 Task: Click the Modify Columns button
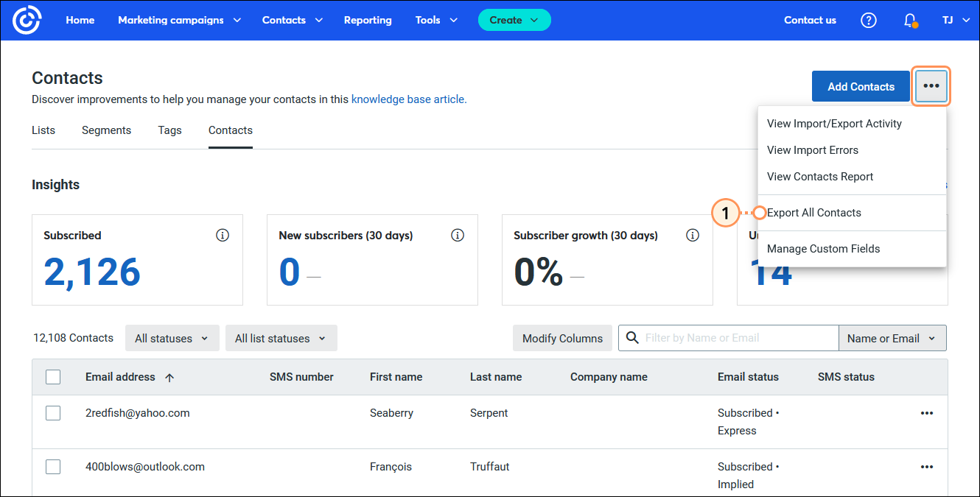(562, 339)
